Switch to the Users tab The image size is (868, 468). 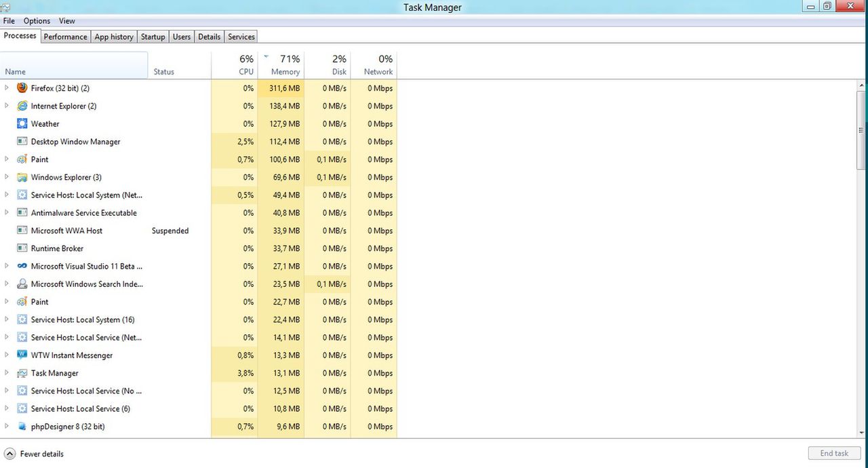click(x=182, y=37)
